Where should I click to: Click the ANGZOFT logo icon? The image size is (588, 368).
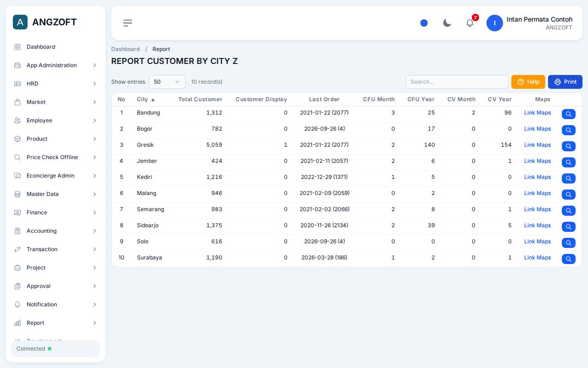point(20,22)
